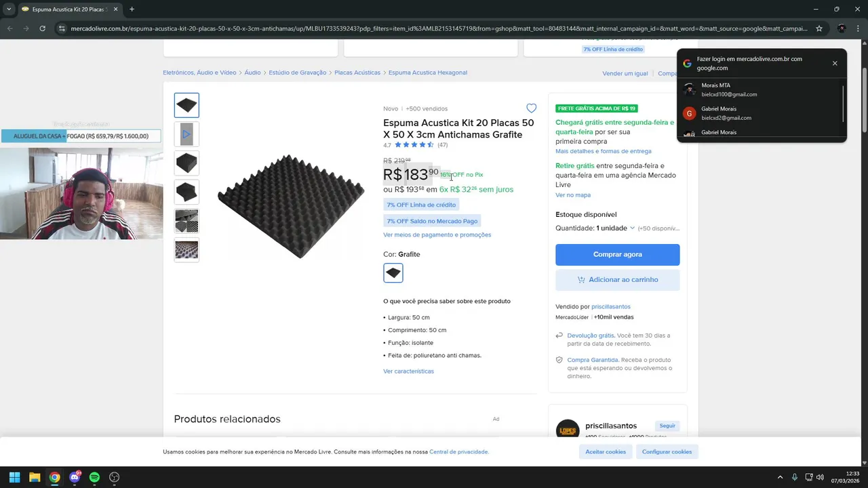Open Mais detalhes e formas de entrega
The image size is (868, 488).
pyautogui.click(x=603, y=151)
